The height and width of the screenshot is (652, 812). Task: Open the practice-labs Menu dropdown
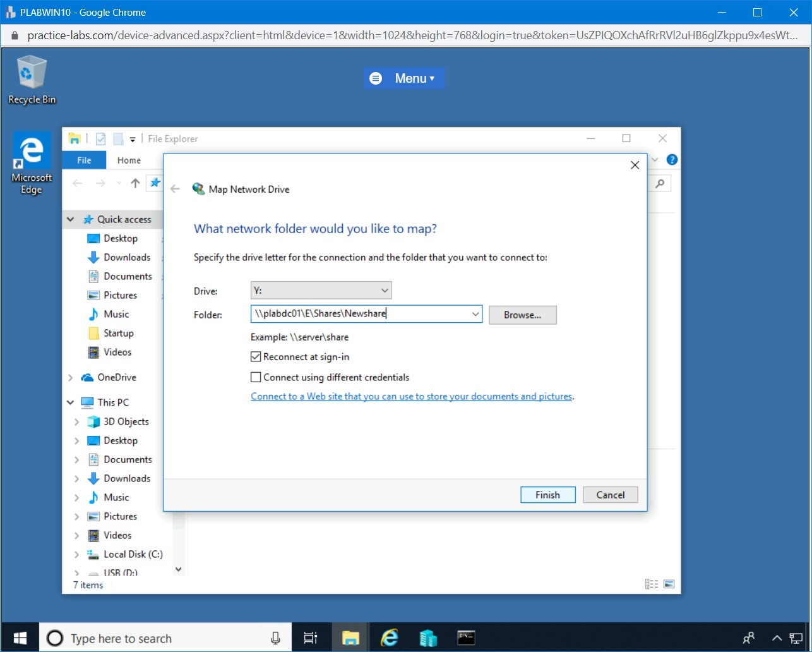(404, 78)
